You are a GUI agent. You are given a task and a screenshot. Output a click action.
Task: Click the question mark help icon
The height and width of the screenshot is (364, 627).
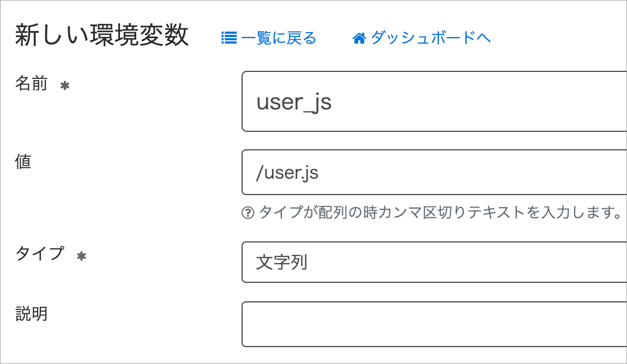point(248,213)
